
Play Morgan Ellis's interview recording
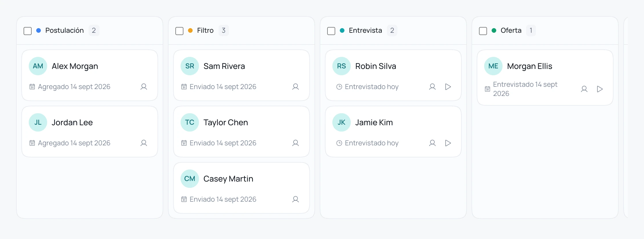600,89
